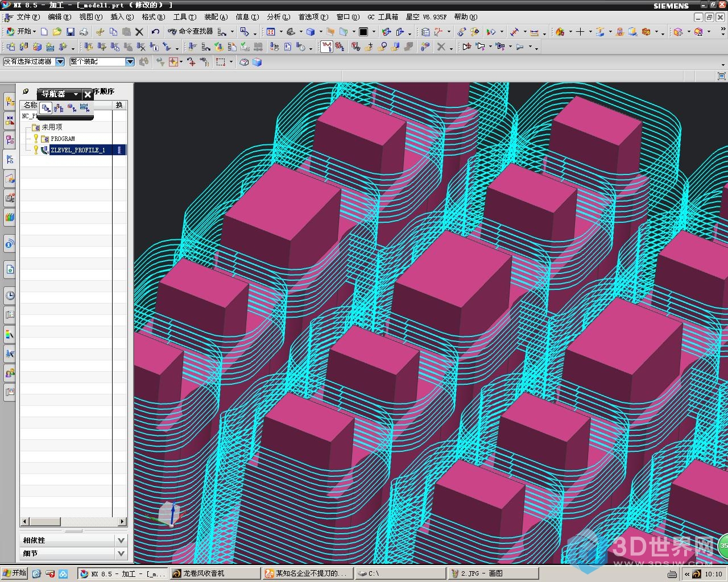
Task: Delete selection using the X icon
Action: coord(139,32)
